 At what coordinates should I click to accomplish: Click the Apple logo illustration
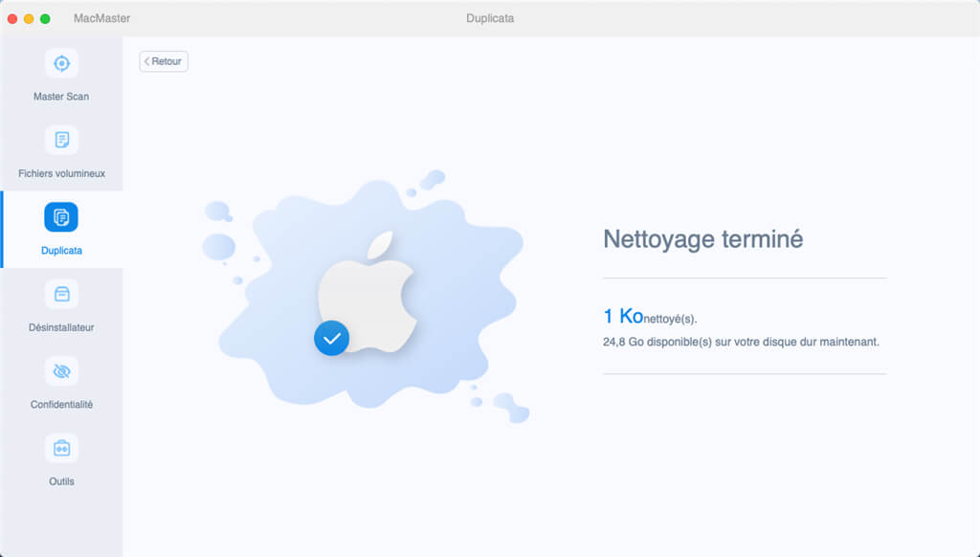pyautogui.click(x=367, y=293)
